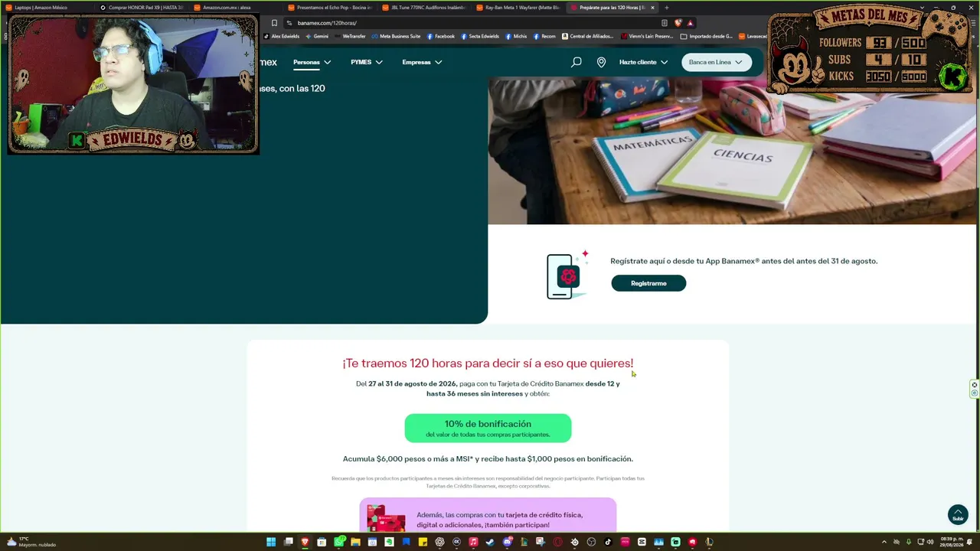Expand the Empresas menu

point(422,62)
